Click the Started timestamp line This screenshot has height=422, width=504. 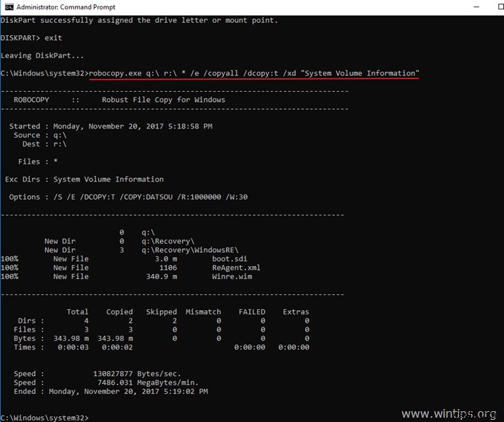pyautogui.click(x=111, y=126)
